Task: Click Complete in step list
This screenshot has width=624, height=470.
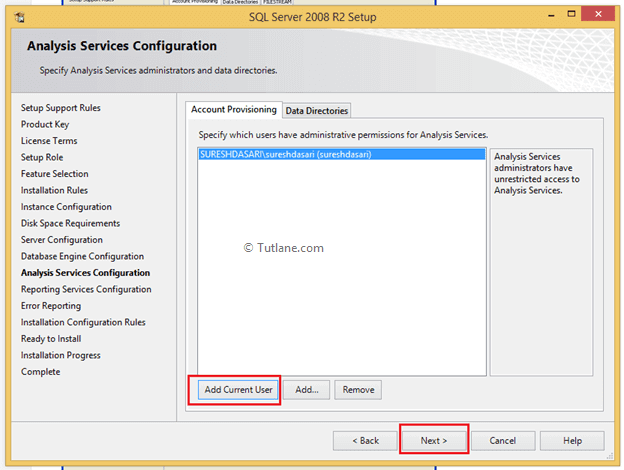Action: [x=41, y=372]
